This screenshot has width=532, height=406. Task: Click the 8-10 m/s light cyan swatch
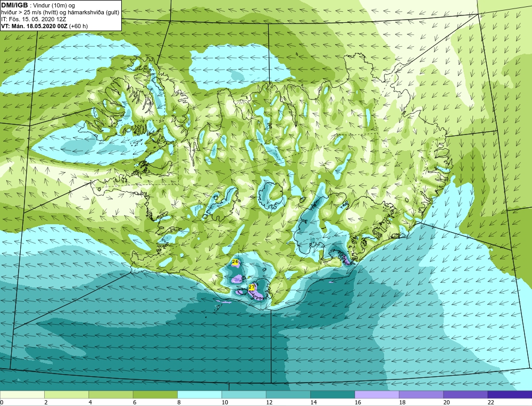[199, 395]
